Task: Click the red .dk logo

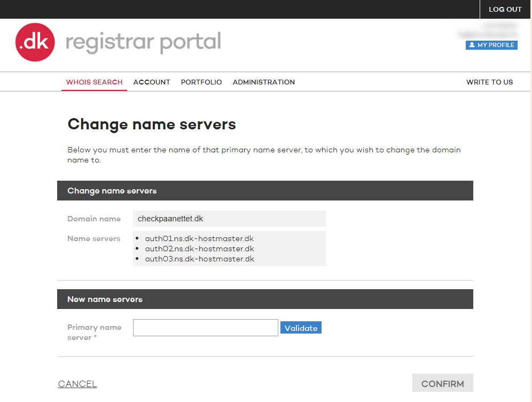Action: coord(35,42)
